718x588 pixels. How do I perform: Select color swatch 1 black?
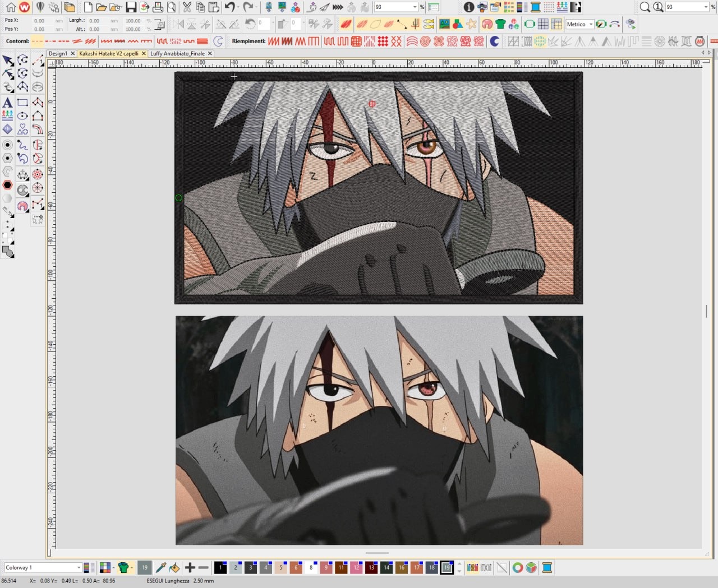pos(220,568)
